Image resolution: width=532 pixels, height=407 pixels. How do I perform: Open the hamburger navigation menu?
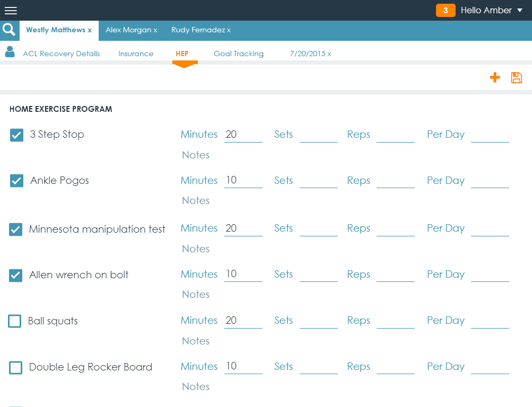point(11,11)
